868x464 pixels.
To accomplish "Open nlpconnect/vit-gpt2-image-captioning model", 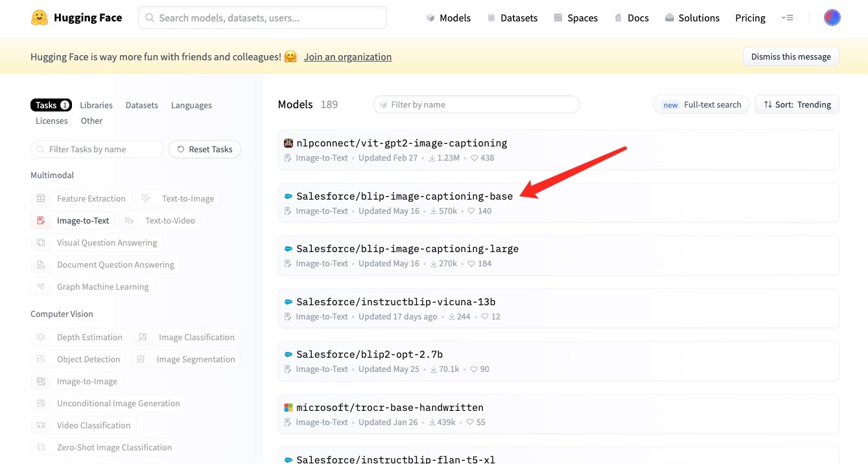I will 558,150.
